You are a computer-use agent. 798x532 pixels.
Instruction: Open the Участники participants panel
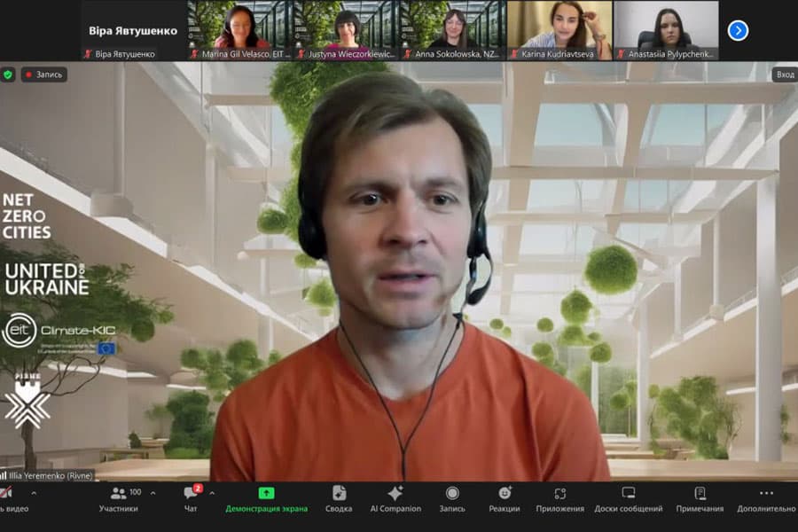(x=119, y=499)
